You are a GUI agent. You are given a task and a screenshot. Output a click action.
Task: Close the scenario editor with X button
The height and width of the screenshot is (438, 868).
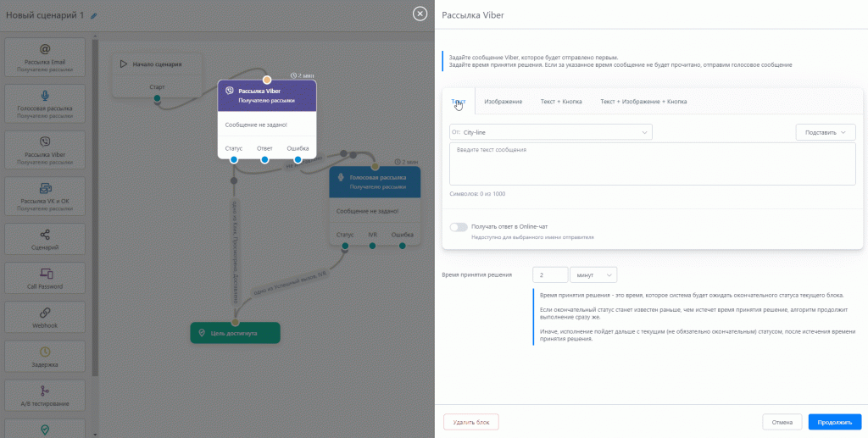[420, 14]
